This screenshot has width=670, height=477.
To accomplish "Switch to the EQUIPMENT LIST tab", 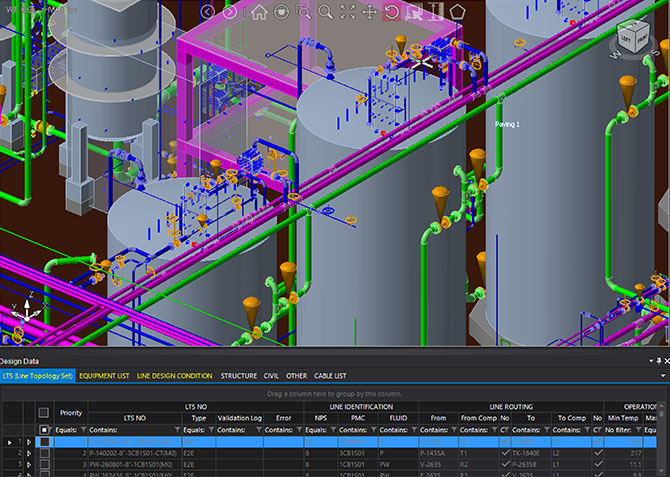I will [105, 376].
